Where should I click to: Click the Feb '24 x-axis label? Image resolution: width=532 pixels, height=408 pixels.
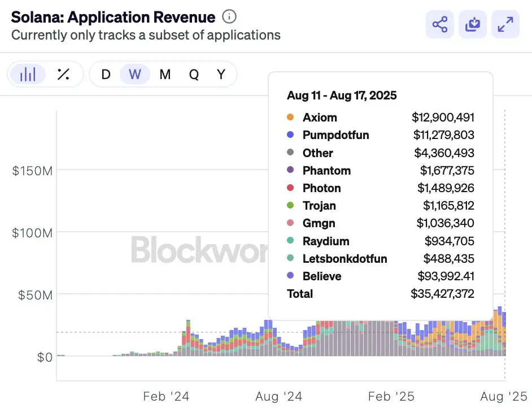point(166,396)
